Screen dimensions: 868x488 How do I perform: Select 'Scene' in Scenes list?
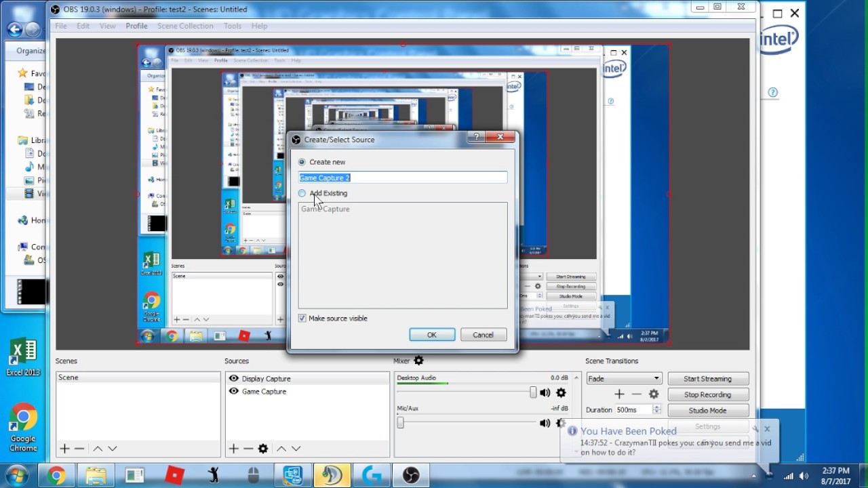pos(138,378)
